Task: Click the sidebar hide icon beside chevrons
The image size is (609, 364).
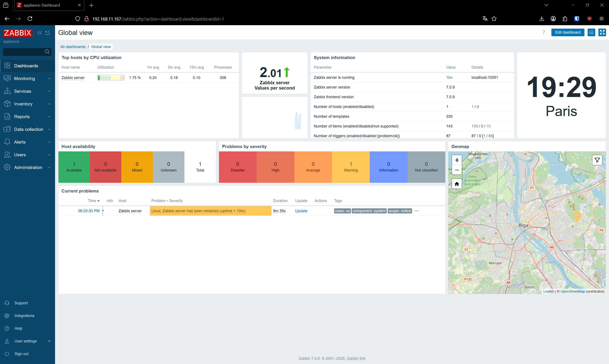Action: [x=47, y=33]
